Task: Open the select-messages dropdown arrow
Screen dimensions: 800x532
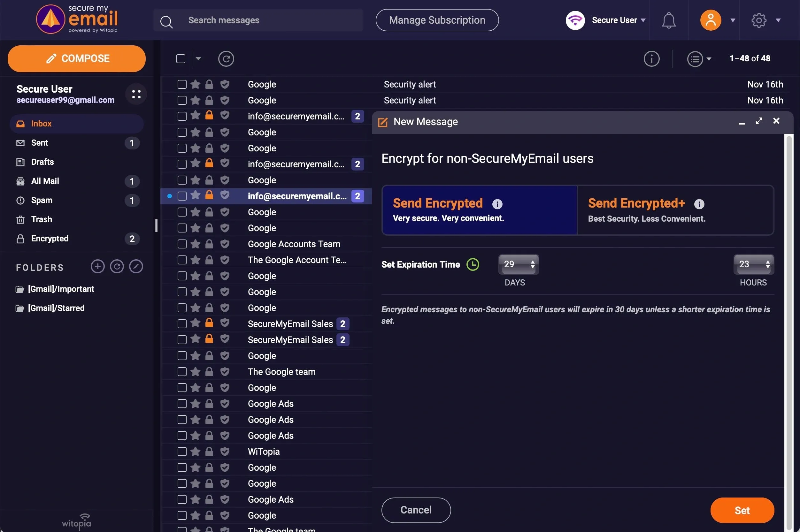Action: tap(198, 59)
